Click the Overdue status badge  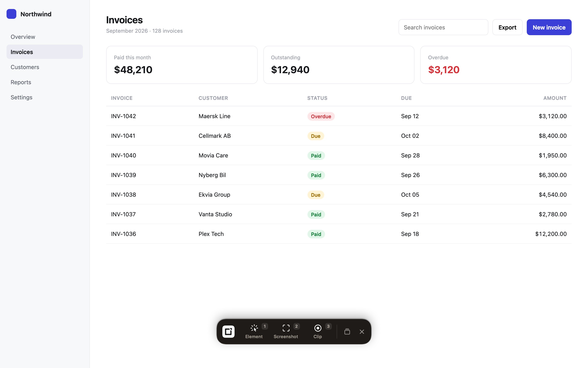321,116
